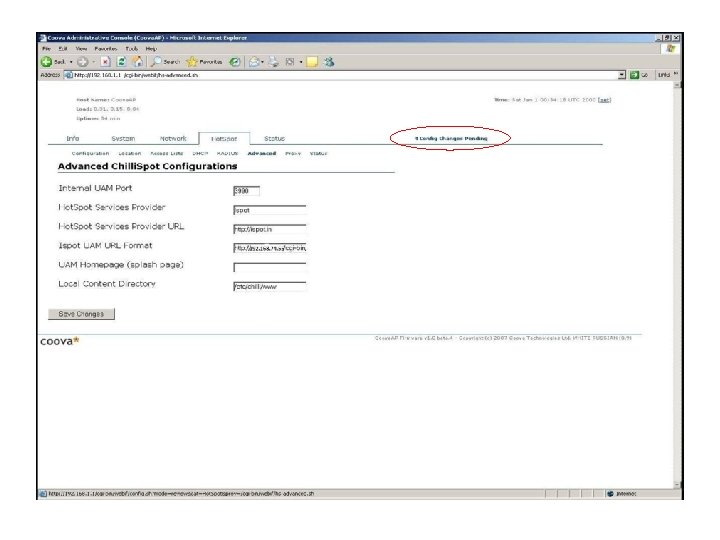
Task: Click the green Go arrow icon
Action: click(x=634, y=75)
